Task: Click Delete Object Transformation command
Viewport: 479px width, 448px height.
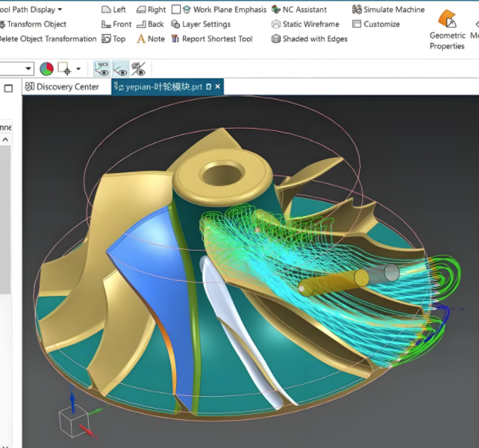Action: click(48, 39)
